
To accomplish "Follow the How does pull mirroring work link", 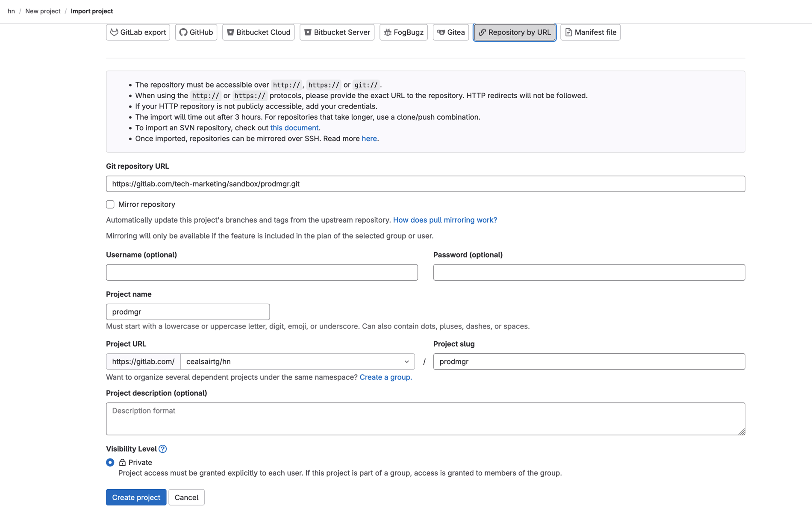I will pyautogui.click(x=444, y=220).
